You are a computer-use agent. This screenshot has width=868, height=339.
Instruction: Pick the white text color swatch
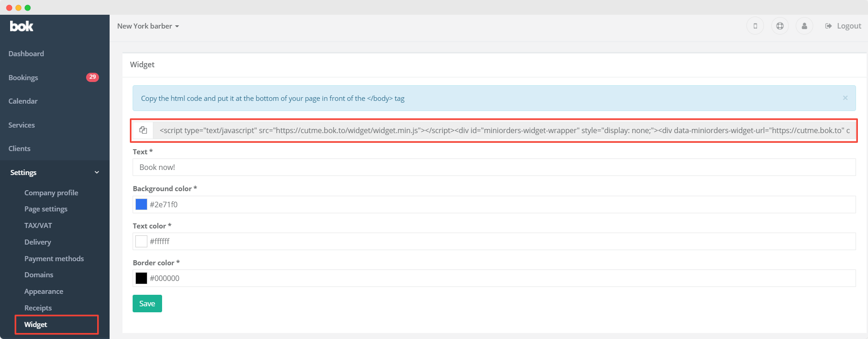pyautogui.click(x=141, y=241)
